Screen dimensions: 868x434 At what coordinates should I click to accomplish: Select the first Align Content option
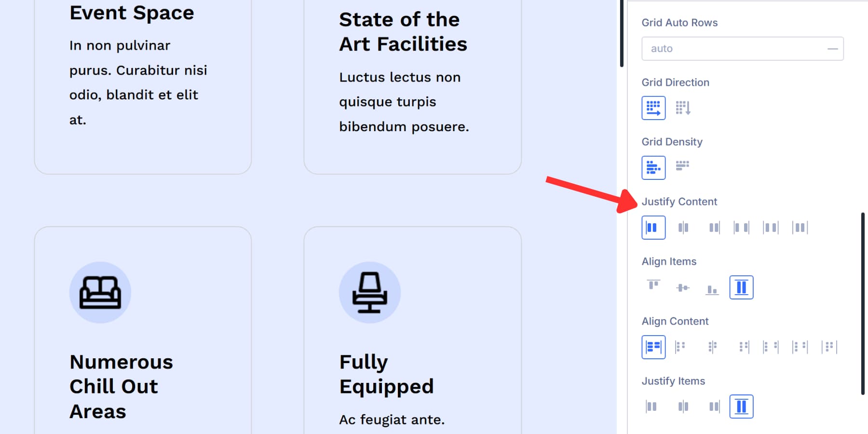click(653, 347)
